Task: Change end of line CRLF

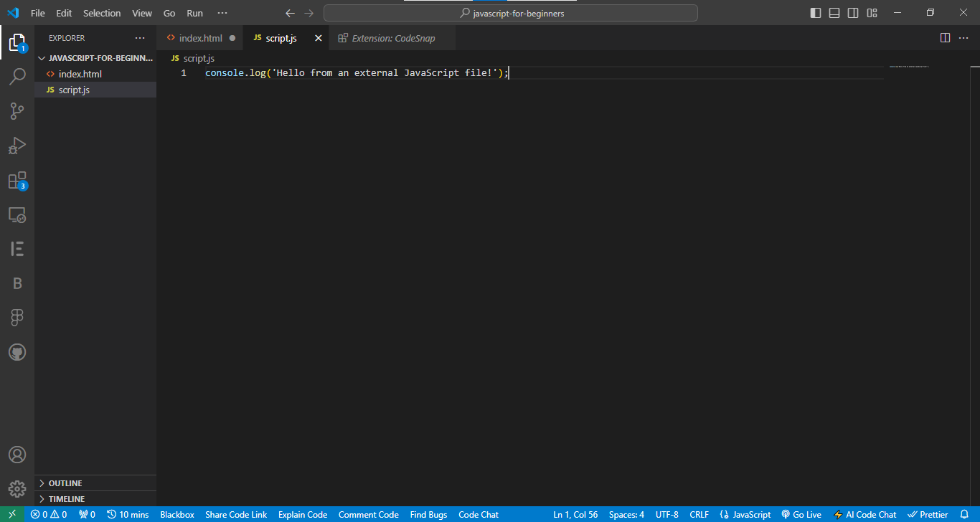Action: (x=699, y=514)
